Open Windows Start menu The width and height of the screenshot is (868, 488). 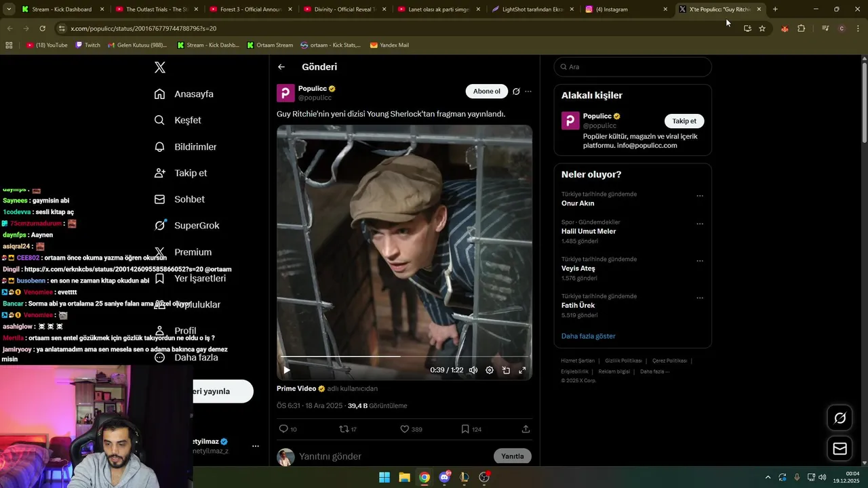(384, 477)
